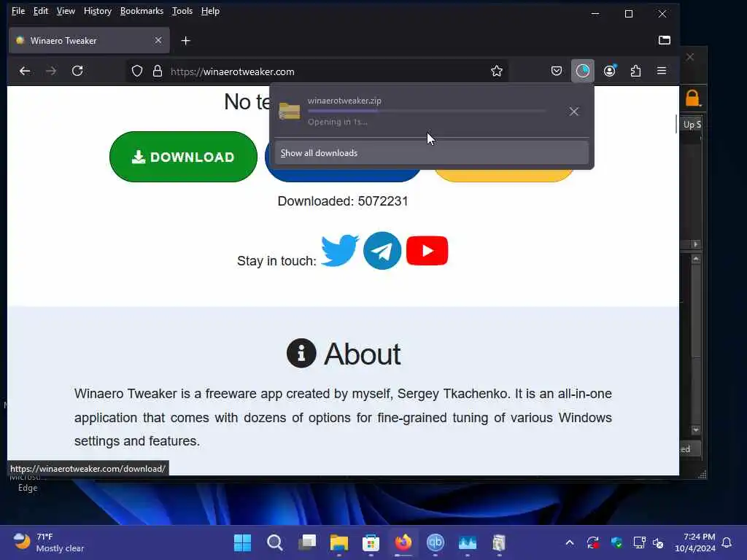Switch to Firefox on the taskbar

click(403, 542)
